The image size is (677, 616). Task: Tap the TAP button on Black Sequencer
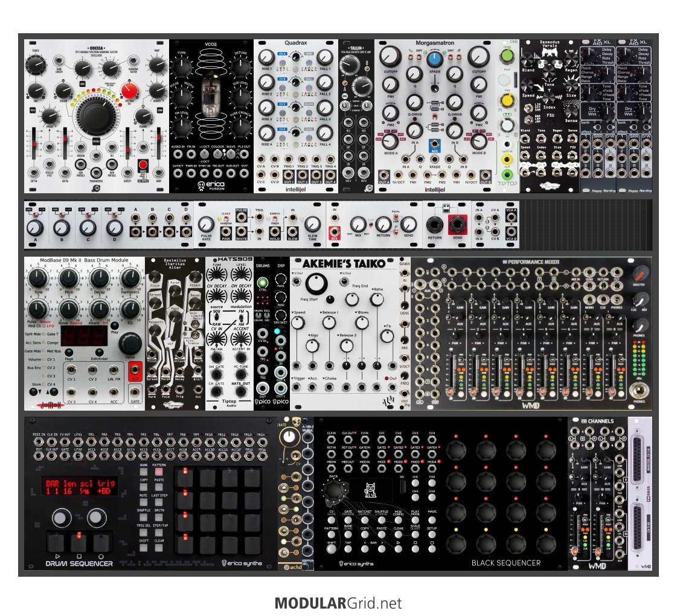click(348, 548)
